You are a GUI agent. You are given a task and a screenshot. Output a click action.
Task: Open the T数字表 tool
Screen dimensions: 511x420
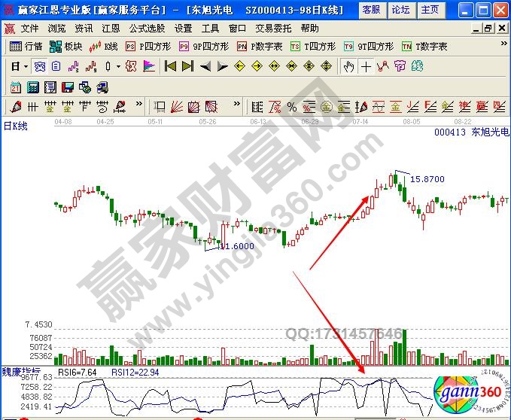click(x=424, y=47)
